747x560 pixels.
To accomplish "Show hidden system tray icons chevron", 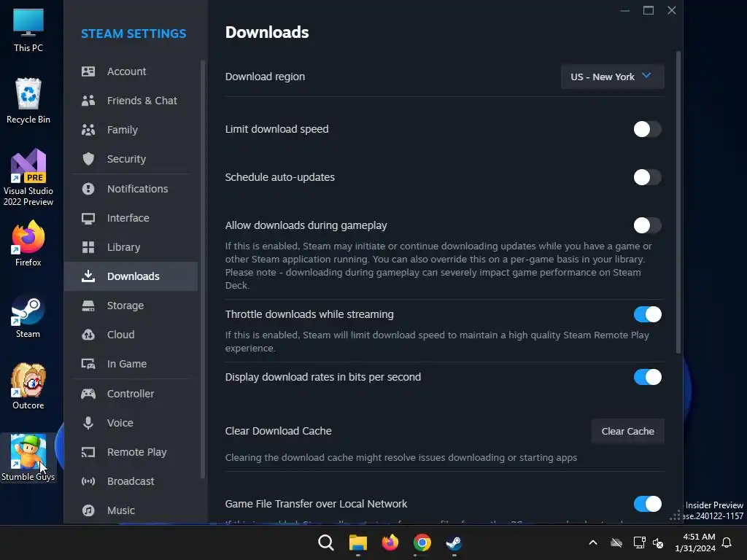I will [593, 542].
